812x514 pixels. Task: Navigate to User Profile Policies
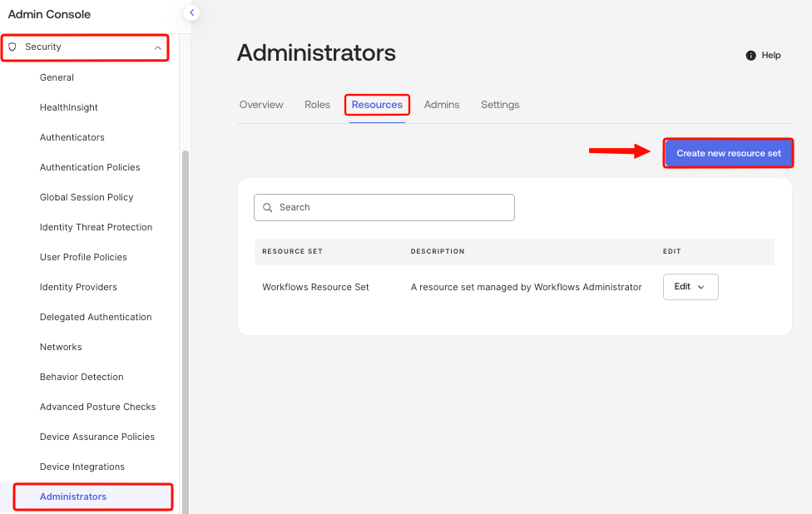[83, 257]
